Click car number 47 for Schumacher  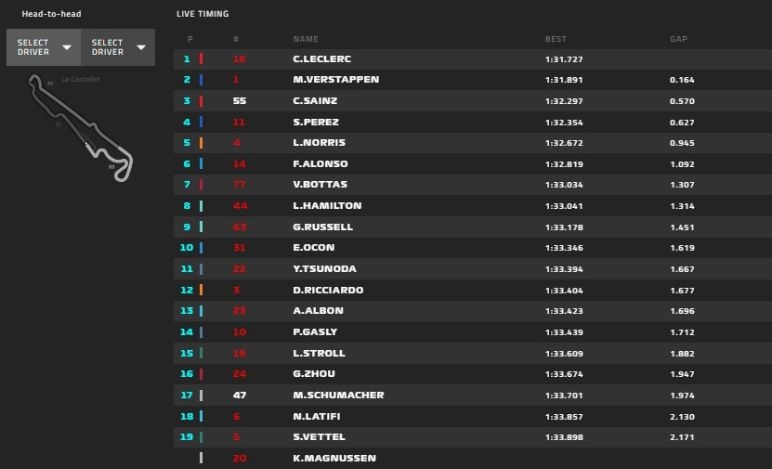click(x=239, y=395)
